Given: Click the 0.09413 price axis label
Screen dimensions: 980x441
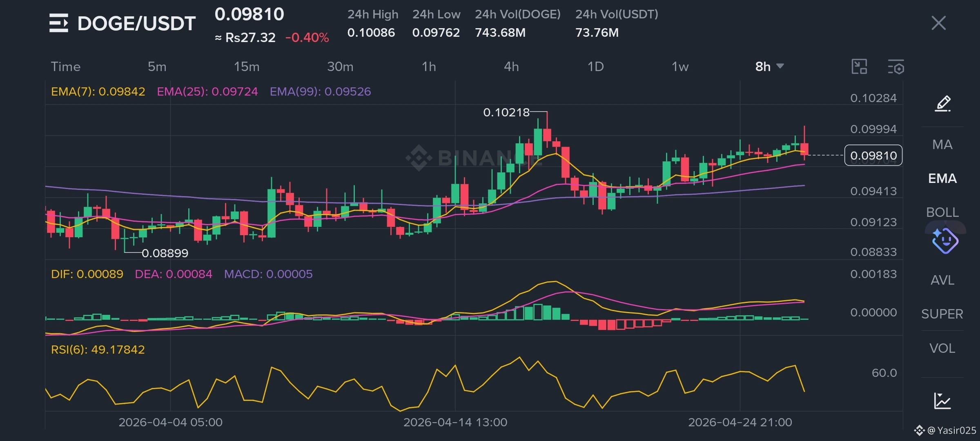Looking at the screenshot, I should tap(873, 192).
